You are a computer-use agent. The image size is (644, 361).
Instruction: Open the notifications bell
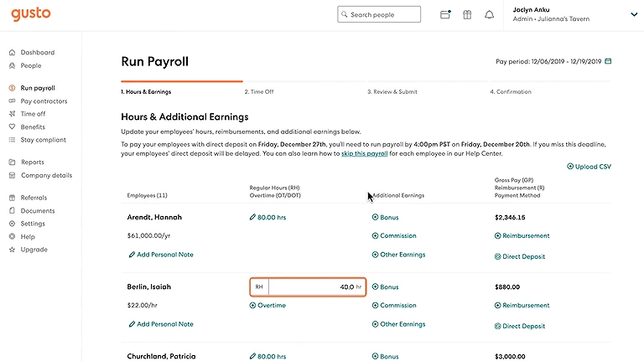489,15
